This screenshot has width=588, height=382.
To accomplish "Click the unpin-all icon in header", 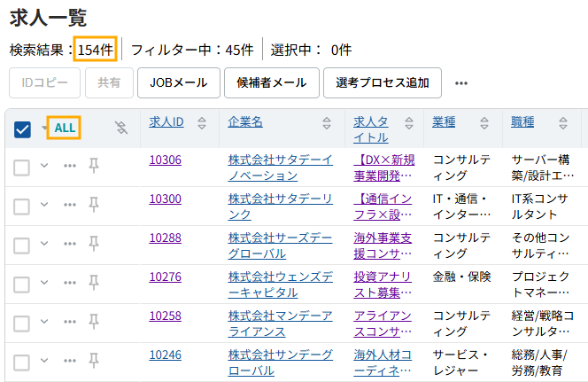I will coord(121,129).
